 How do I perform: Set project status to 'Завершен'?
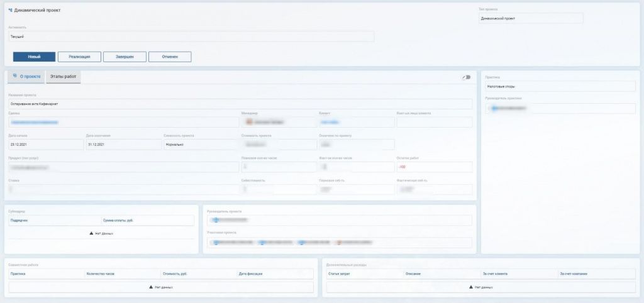pyautogui.click(x=125, y=57)
